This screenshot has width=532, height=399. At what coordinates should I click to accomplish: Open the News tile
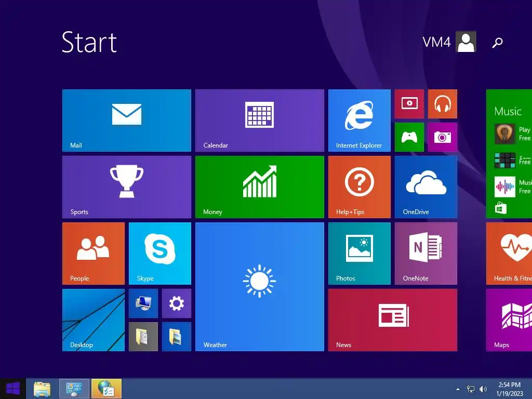click(x=393, y=320)
